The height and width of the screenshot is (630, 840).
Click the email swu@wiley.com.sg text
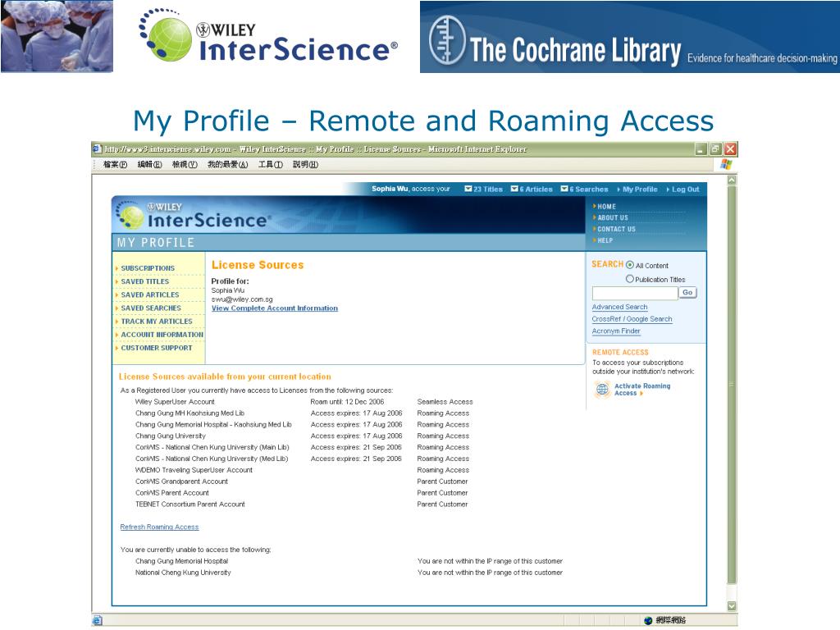pos(242,299)
